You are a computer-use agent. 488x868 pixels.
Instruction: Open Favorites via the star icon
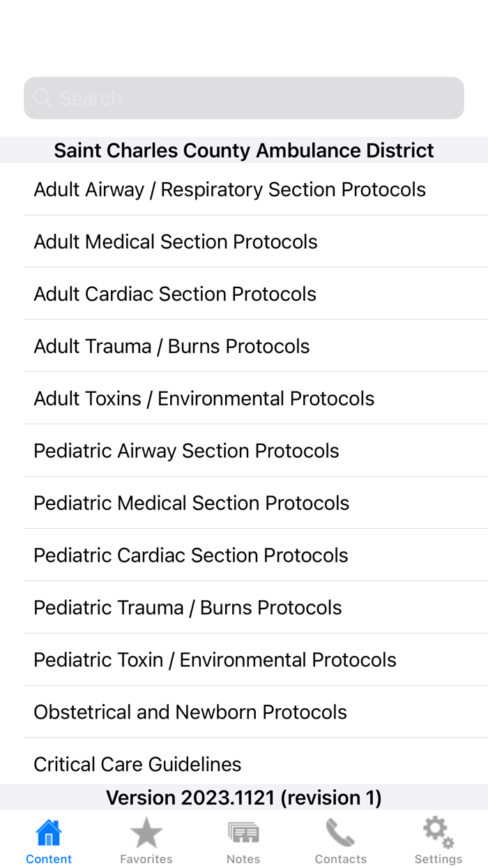coord(146,831)
